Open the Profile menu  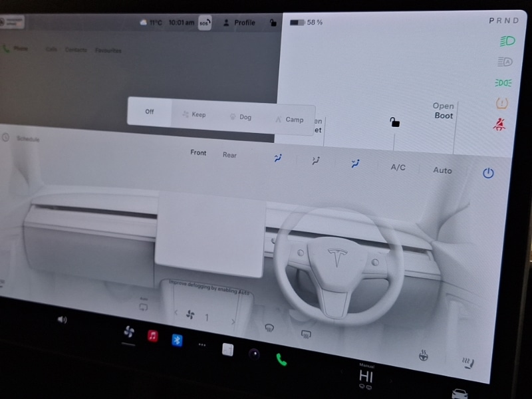(242, 22)
